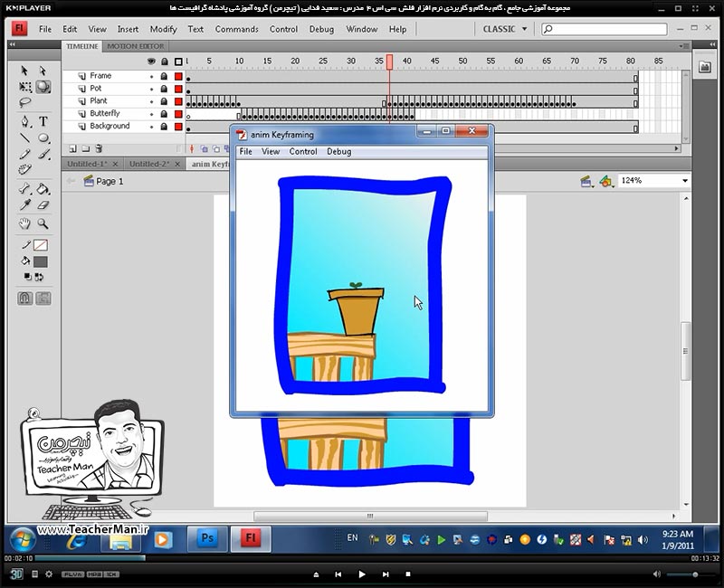This screenshot has width=724, height=588.
Task: Select the Text tool
Action: pyautogui.click(x=43, y=121)
